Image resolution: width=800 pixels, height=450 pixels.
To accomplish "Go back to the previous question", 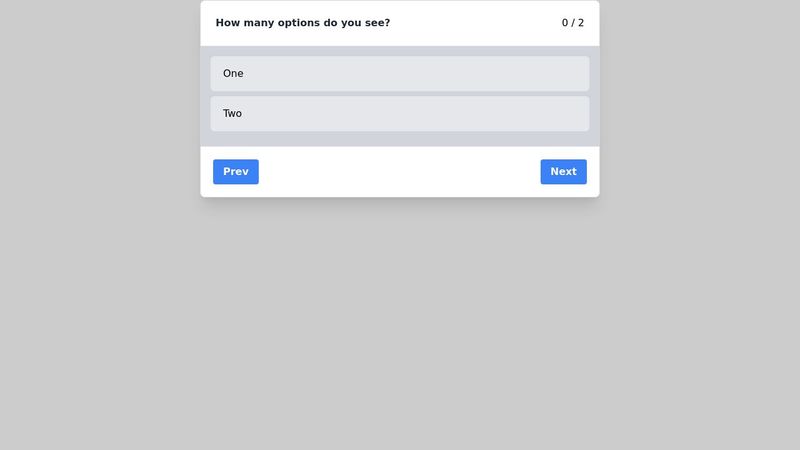I will (236, 172).
